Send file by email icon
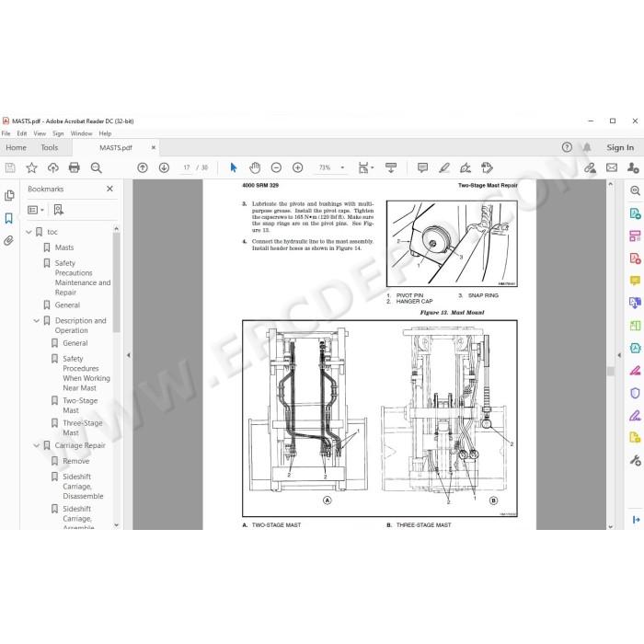The image size is (644, 644). pos(612,168)
